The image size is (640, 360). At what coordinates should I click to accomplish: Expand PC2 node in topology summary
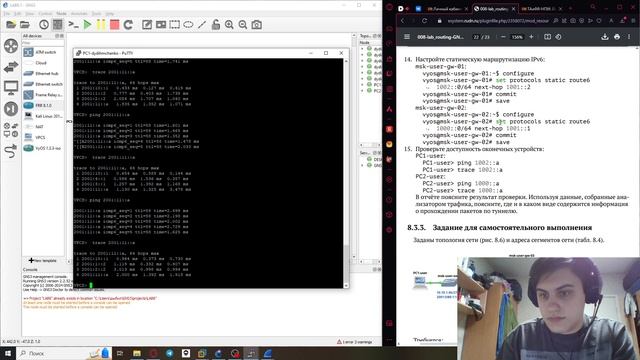pos(362,91)
